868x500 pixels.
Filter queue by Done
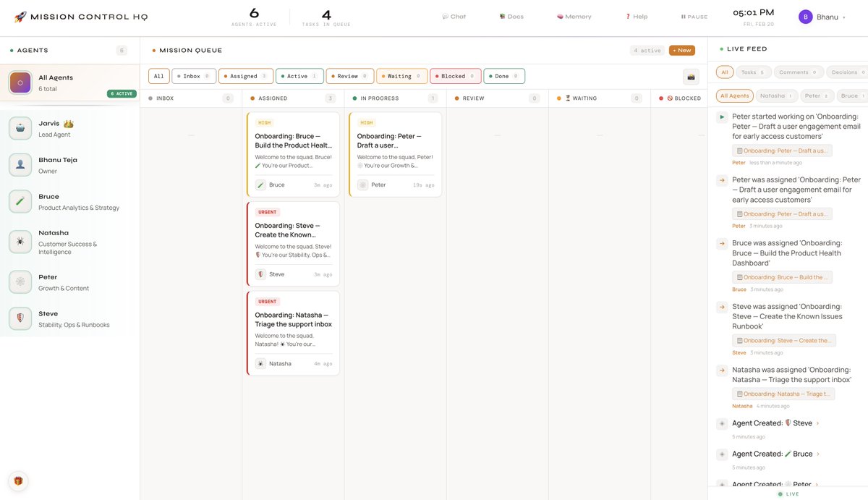coord(504,76)
